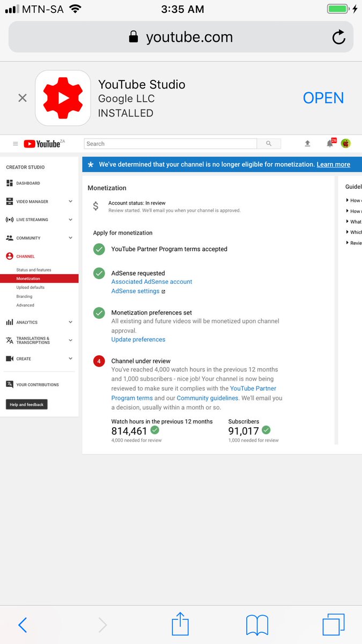Click the account status dollar icon
362x644 pixels.
(x=95, y=206)
